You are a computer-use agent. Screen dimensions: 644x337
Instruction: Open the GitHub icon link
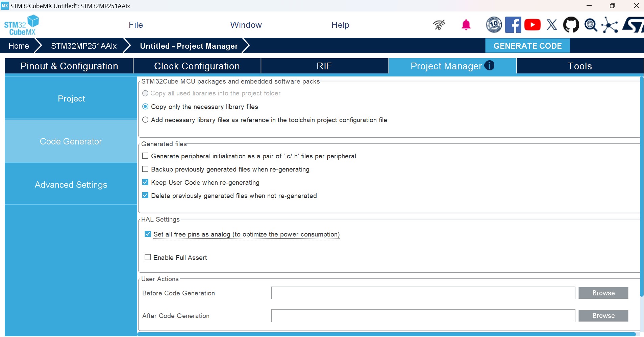571,25
